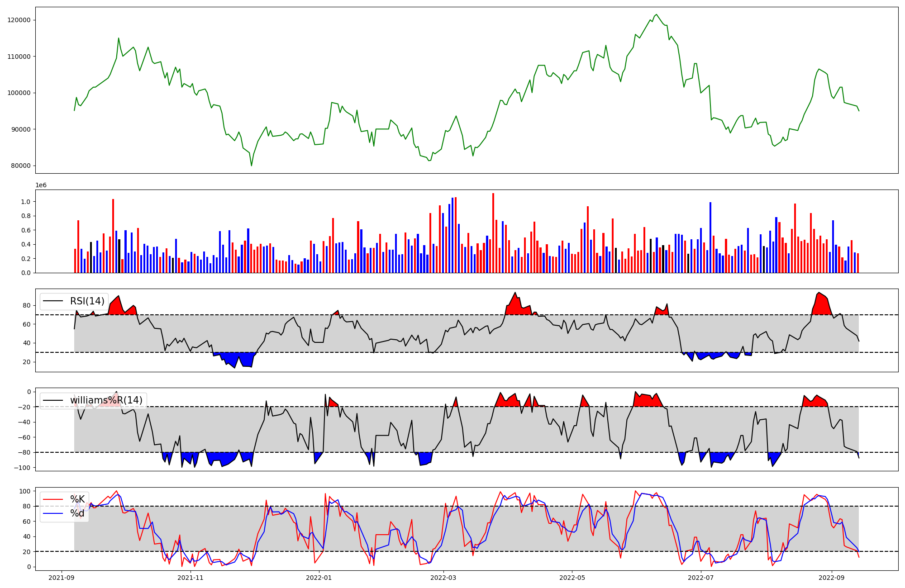Click the 100000 price axis tick label
This screenshot has height=588, width=905.
[x=19, y=93]
